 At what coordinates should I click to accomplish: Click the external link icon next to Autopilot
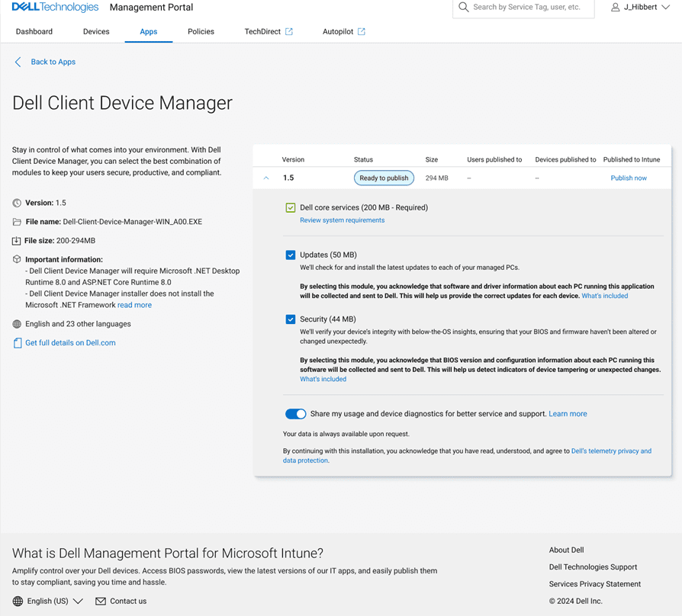[362, 31]
